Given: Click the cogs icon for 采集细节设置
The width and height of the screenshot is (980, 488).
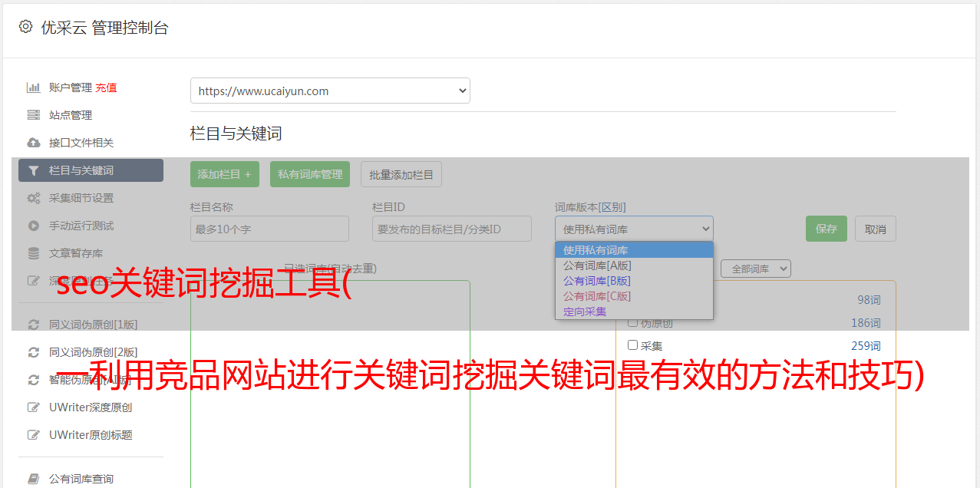Looking at the screenshot, I should tap(33, 198).
